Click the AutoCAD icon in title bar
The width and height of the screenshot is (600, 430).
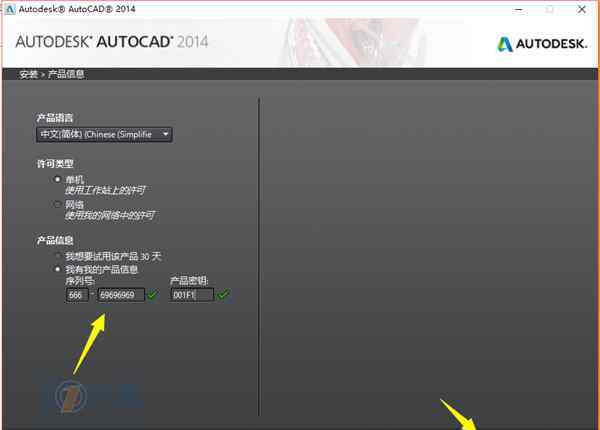10,9
